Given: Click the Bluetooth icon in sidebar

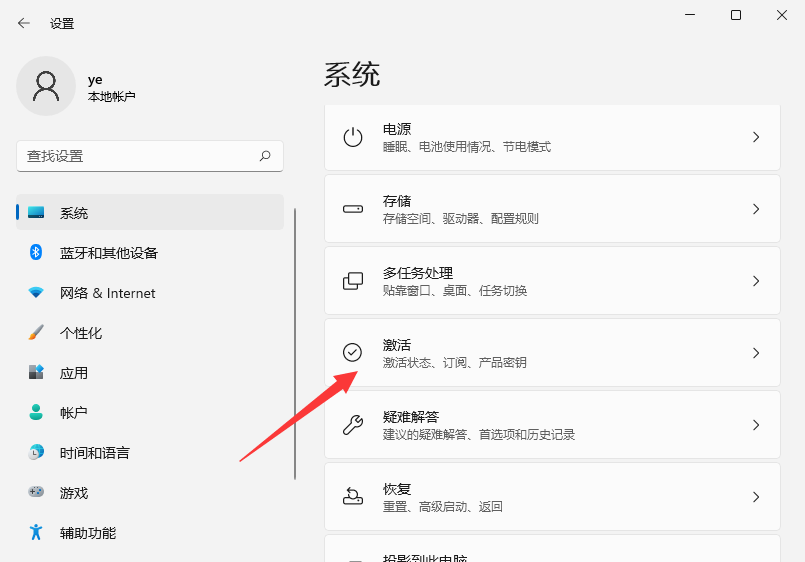Looking at the screenshot, I should pos(36,253).
